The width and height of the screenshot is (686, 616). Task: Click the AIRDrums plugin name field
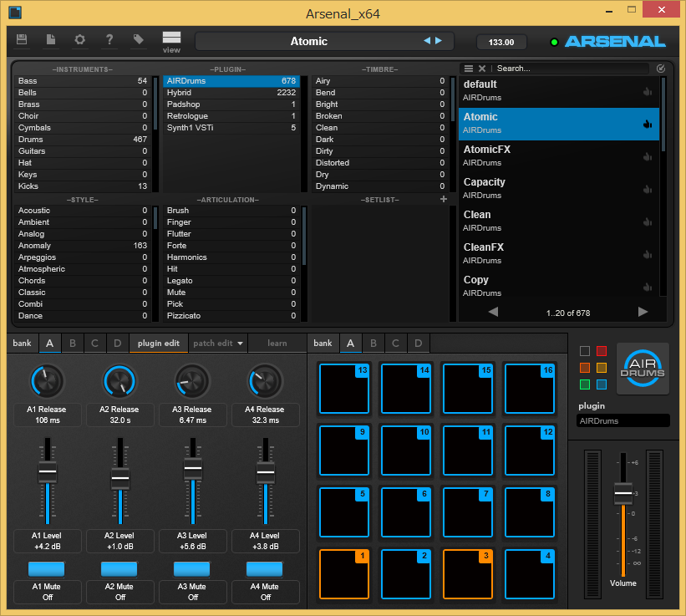click(623, 421)
